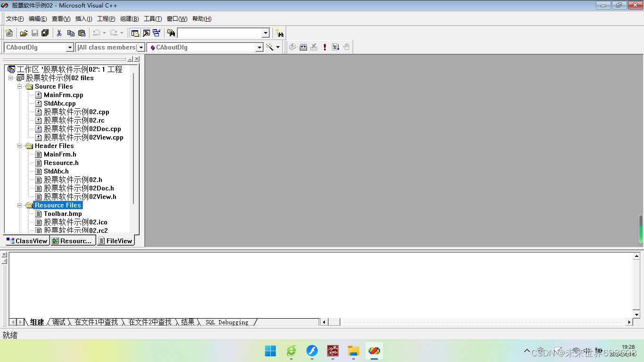Select the 在文件1中查找 output tab
Screen dimensions: 644x362
point(96,322)
